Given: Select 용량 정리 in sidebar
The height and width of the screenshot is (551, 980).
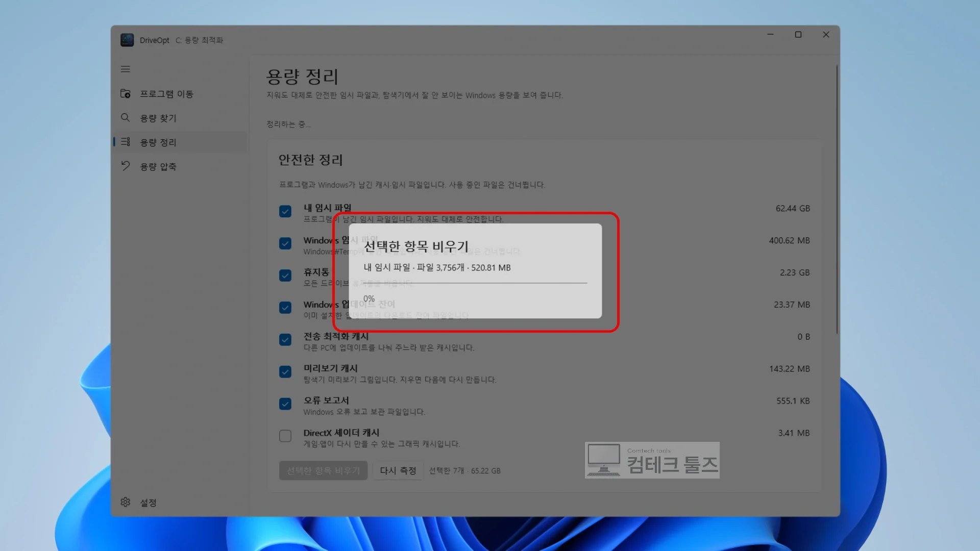Looking at the screenshot, I should [x=180, y=142].
